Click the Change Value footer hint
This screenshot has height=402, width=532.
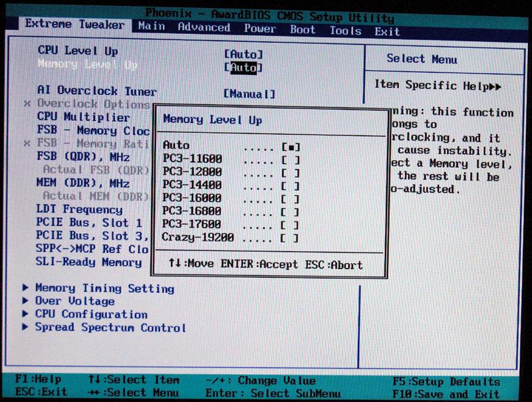[x=261, y=381]
